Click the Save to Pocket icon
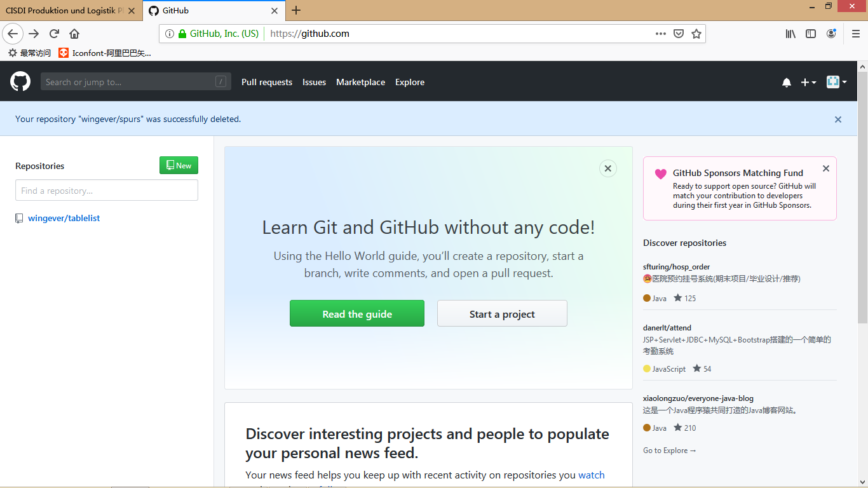Image resolution: width=868 pixels, height=488 pixels. tap(679, 34)
